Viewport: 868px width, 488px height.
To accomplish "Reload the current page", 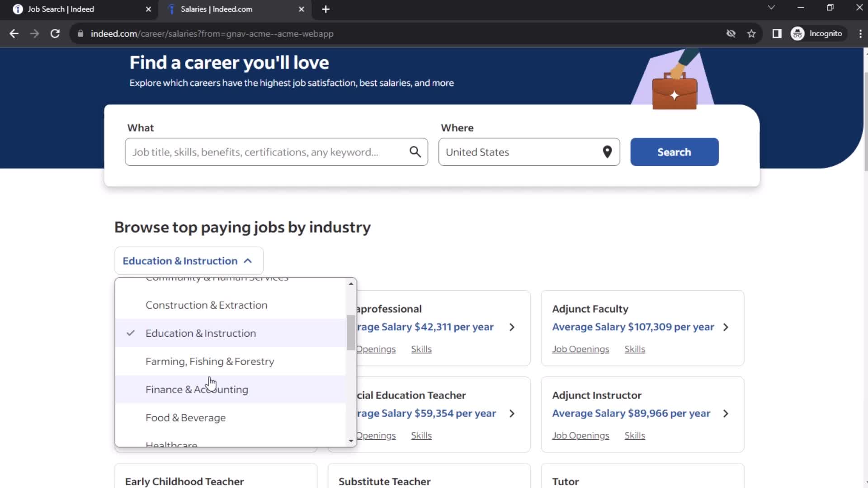I will click(x=55, y=33).
